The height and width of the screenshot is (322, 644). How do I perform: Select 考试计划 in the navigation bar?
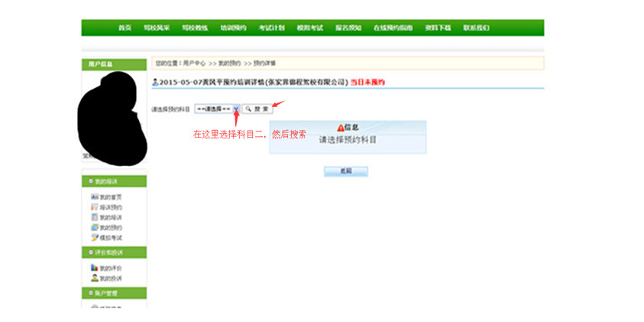pyautogui.click(x=271, y=28)
